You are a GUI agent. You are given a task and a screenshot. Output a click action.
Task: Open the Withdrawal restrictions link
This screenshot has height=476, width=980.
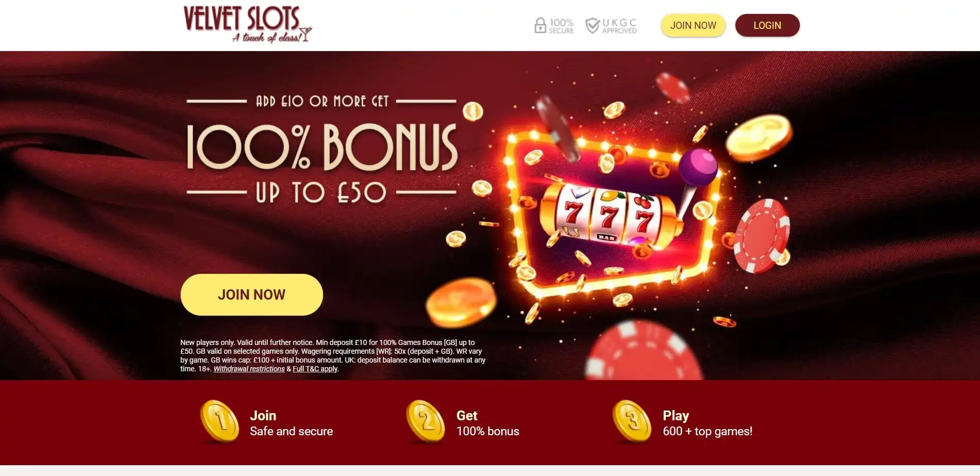(x=249, y=369)
